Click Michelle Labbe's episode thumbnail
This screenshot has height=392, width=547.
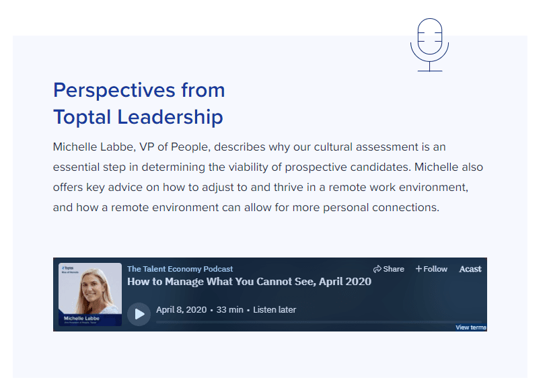90,295
